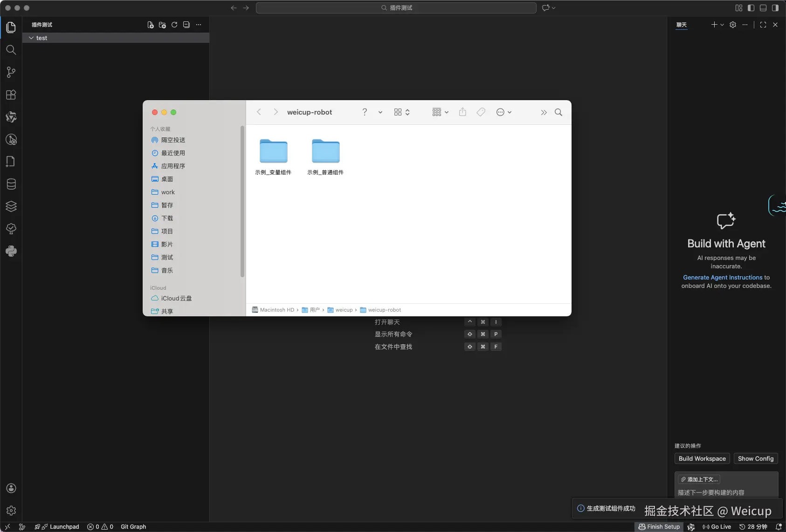This screenshot has height=532, width=786.
Task: Click Finish Setup in status bar
Action: point(659,527)
